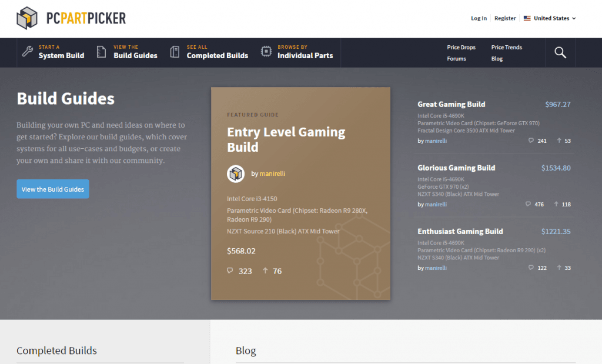The image size is (602, 364).
Task: Click the PCPartPicker cube logo
Action: coord(27,18)
